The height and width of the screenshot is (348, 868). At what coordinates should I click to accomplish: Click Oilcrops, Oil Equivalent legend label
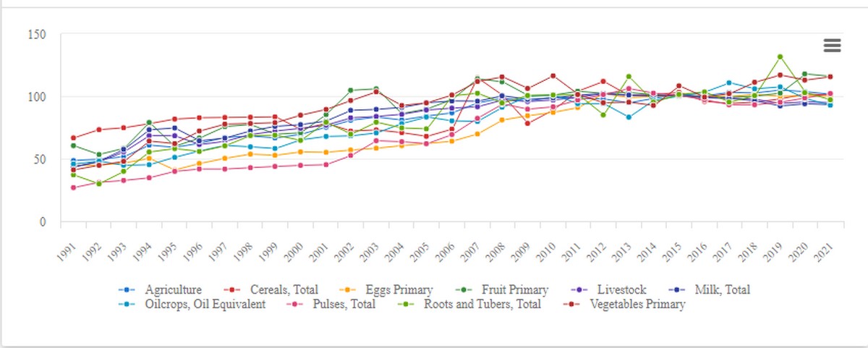(x=205, y=305)
